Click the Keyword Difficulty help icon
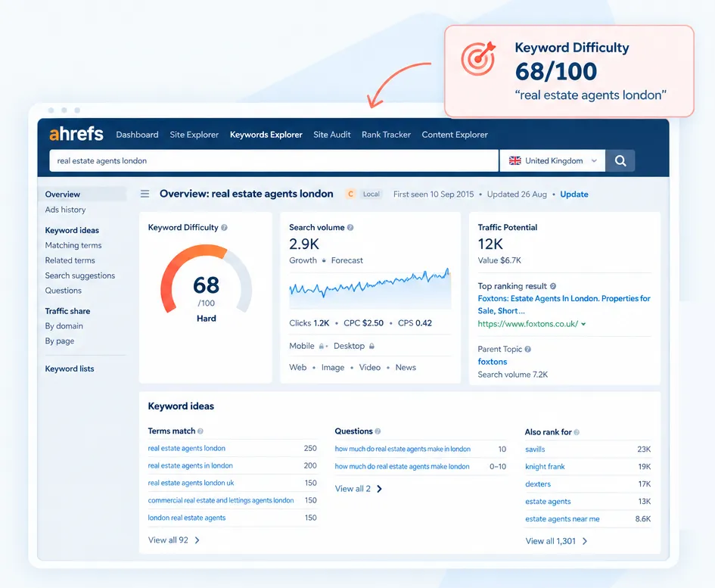715x588 pixels. (225, 228)
